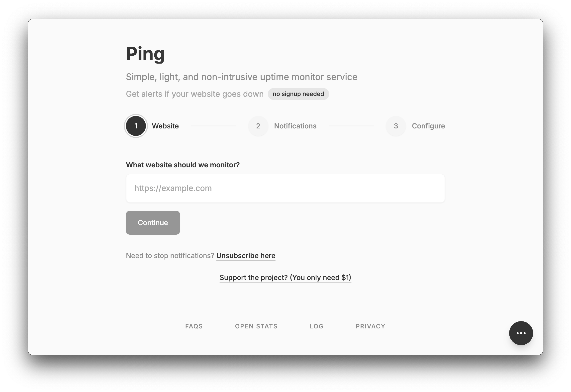Click the Ping logo heading
571x392 pixels.
click(x=145, y=54)
